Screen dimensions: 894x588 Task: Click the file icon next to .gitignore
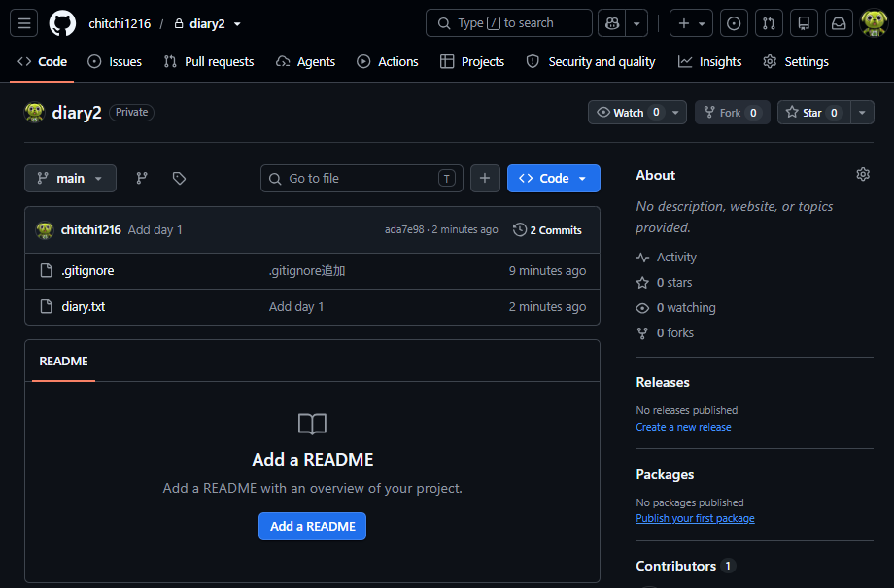(x=47, y=270)
